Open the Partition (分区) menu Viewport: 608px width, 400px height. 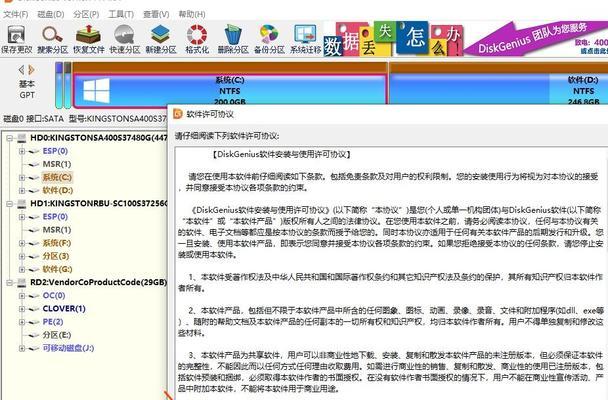[x=86, y=14]
